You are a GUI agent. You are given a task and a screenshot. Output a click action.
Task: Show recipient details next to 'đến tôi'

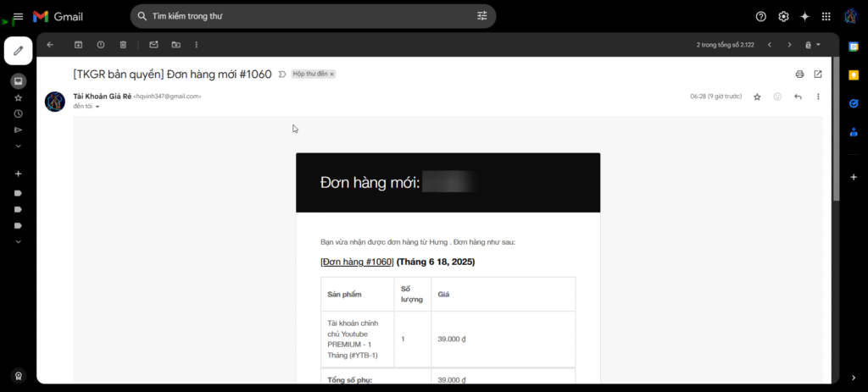(97, 107)
